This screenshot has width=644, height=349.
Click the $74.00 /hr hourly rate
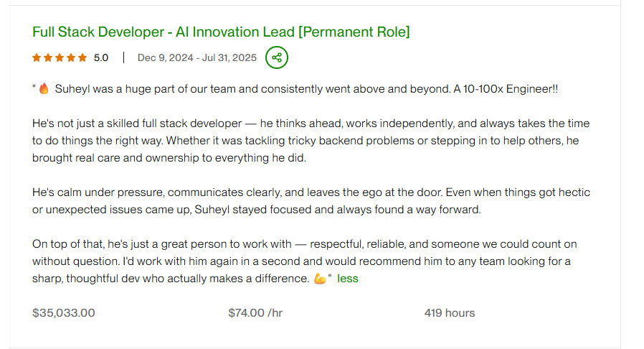[x=257, y=313]
